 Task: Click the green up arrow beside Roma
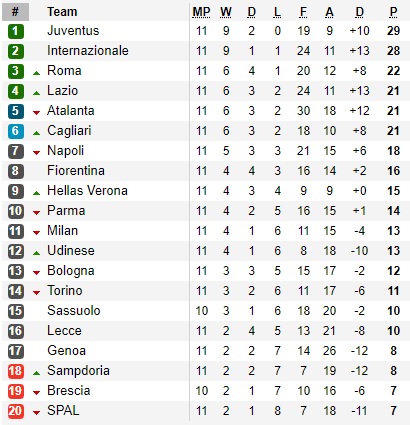(x=37, y=73)
